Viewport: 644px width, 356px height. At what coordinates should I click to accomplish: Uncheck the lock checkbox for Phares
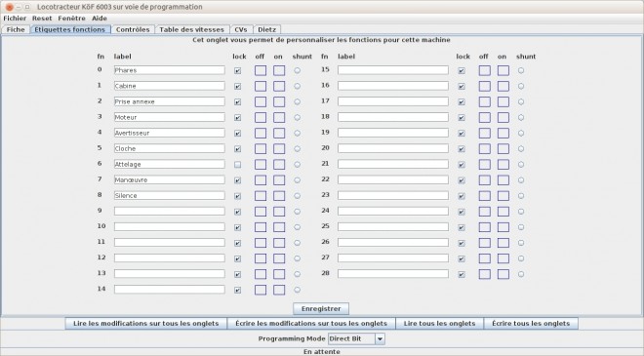tap(237, 70)
